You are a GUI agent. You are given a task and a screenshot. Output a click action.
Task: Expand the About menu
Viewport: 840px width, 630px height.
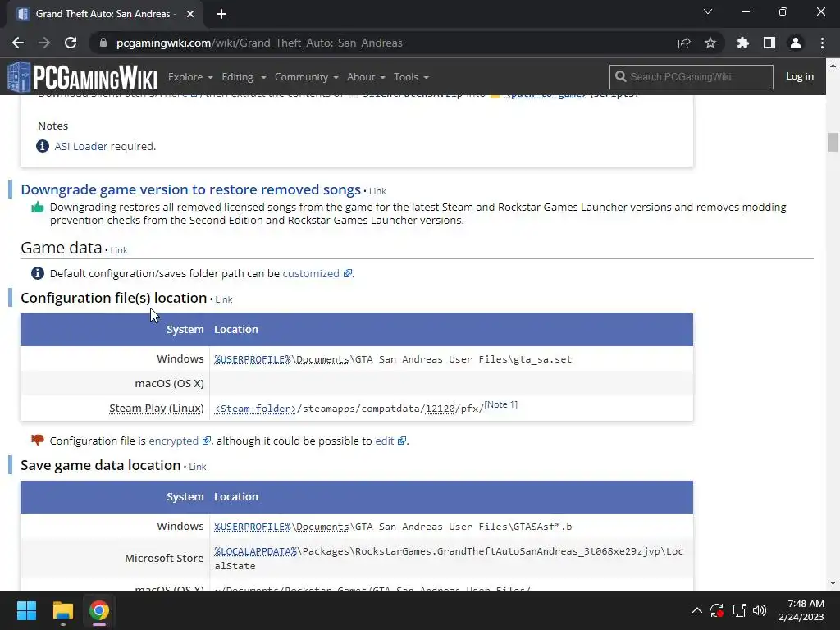[366, 77]
